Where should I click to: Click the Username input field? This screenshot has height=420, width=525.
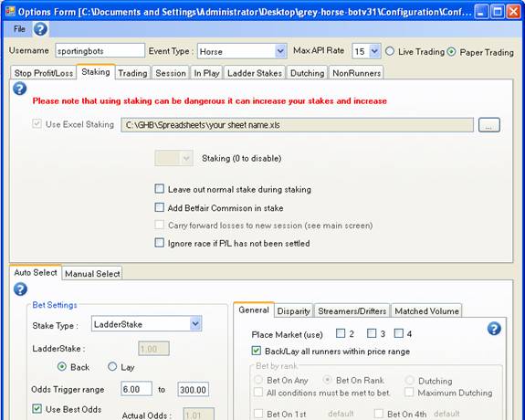point(100,50)
